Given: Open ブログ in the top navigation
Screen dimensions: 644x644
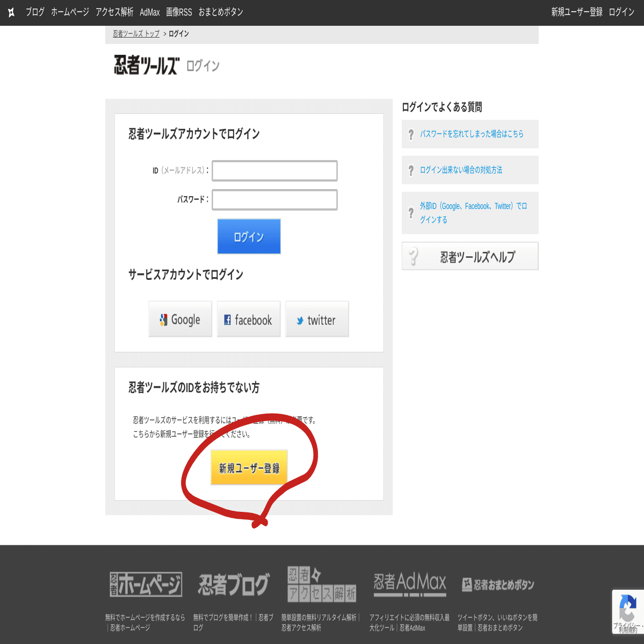Looking at the screenshot, I should (x=35, y=12).
